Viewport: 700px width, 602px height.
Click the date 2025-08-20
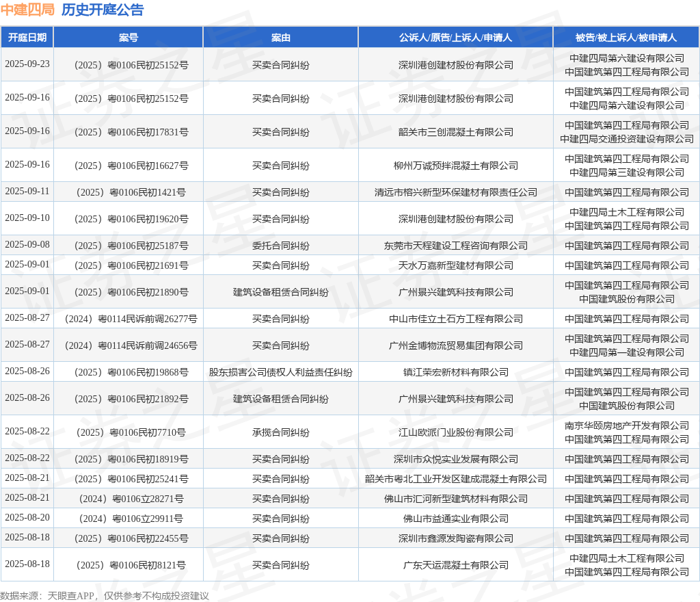click(27, 517)
